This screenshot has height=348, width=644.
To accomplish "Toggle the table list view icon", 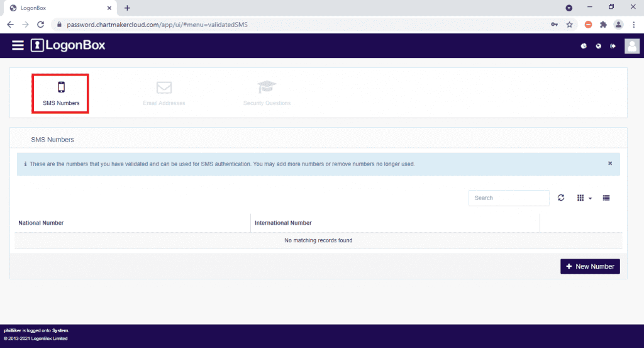I will [x=606, y=198].
